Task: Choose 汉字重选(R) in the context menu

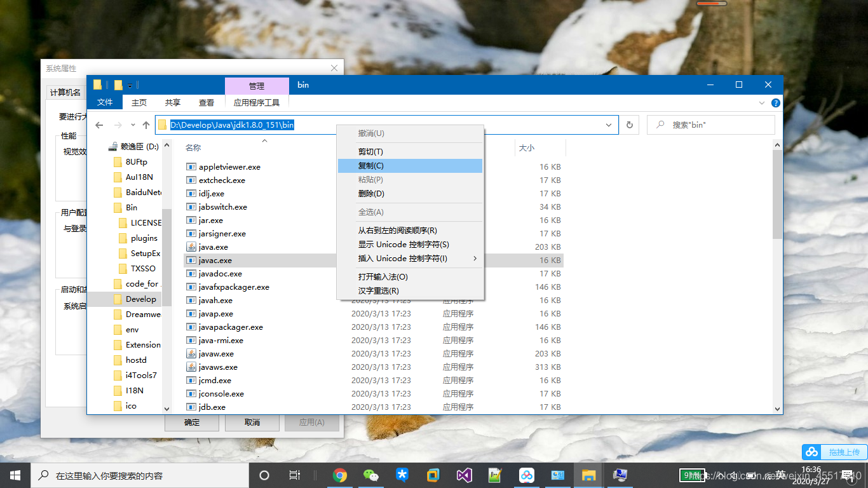Action: tap(410, 291)
